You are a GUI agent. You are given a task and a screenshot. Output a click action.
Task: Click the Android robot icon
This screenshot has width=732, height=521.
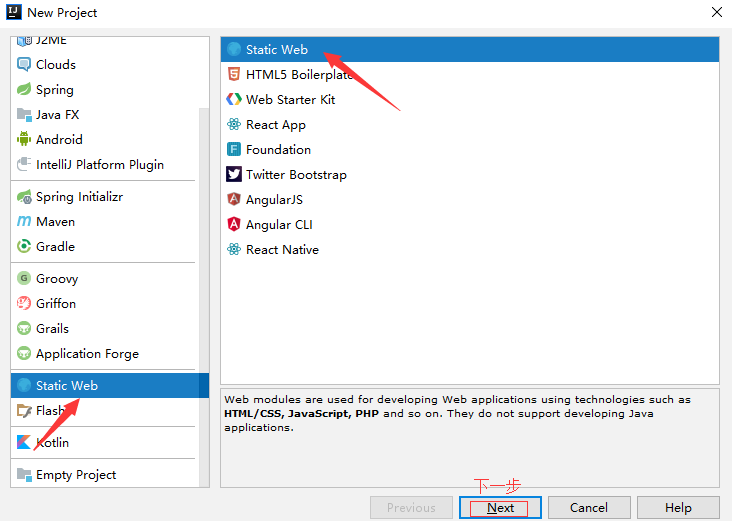(x=24, y=139)
